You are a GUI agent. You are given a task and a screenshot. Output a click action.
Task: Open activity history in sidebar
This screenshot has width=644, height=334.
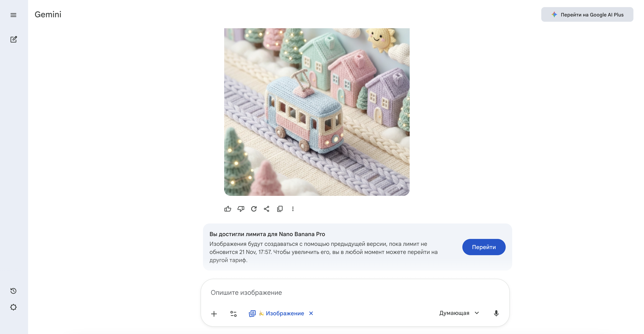(13, 291)
